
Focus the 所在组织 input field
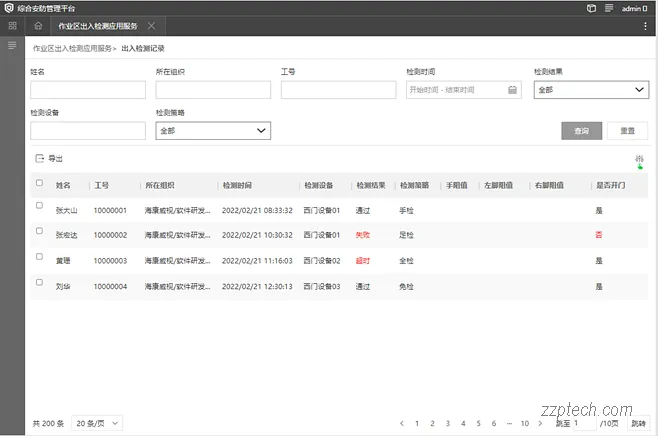click(x=213, y=90)
